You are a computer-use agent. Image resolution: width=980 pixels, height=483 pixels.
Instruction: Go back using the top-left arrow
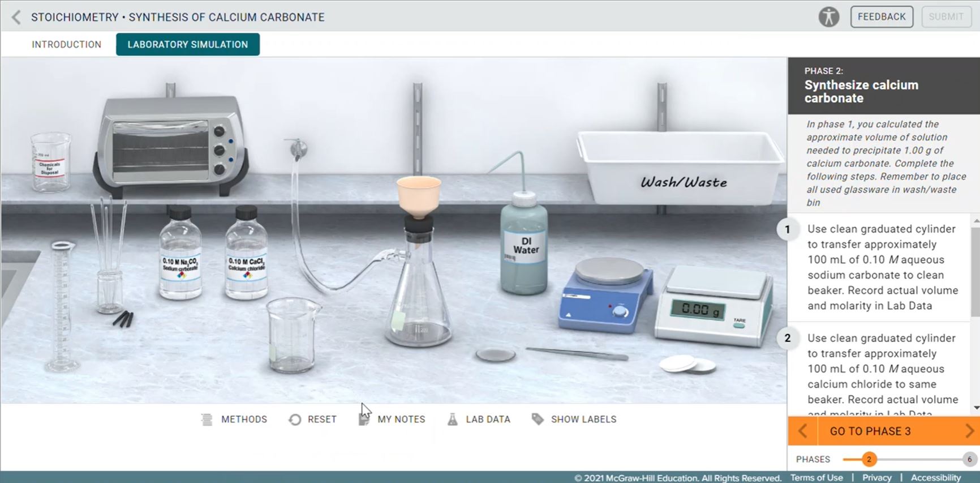pos(16,18)
